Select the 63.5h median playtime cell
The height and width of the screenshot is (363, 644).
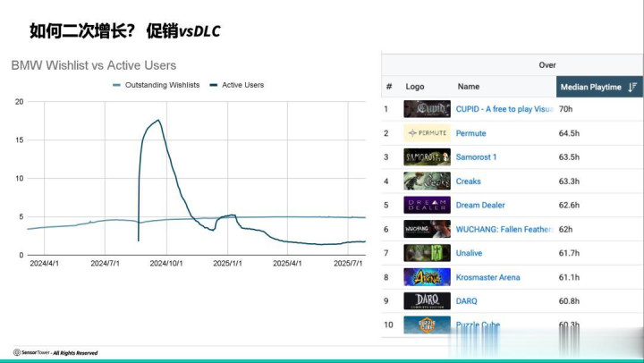(x=569, y=157)
